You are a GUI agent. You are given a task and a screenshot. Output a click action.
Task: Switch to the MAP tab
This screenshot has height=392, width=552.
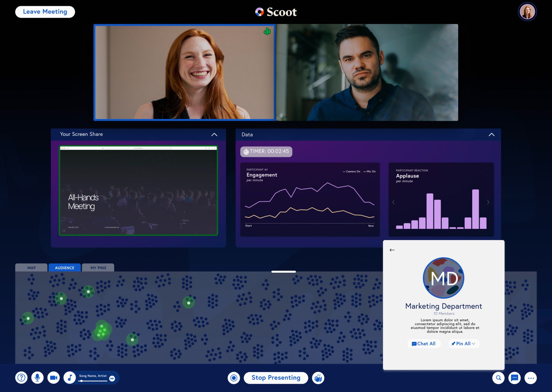point(31,268)
